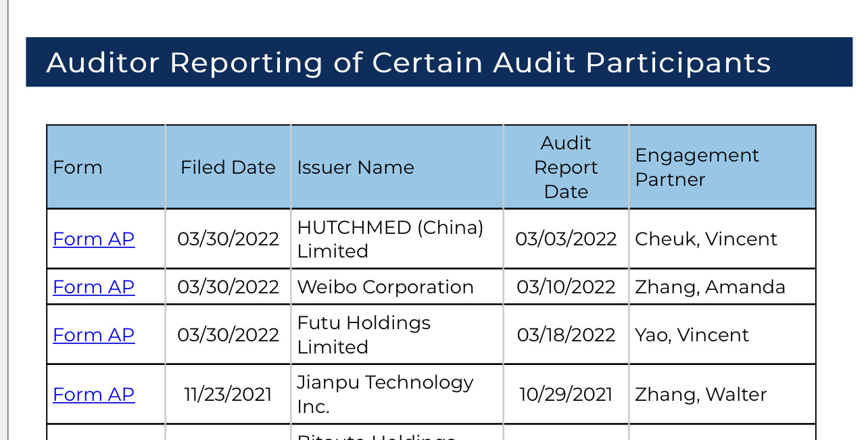Click engagement partner Zhang, Amanda

[x=710, y=287]
